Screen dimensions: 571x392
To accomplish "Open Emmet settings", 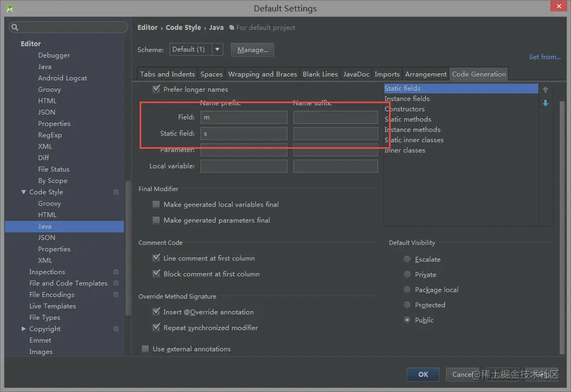I will 40,340.
